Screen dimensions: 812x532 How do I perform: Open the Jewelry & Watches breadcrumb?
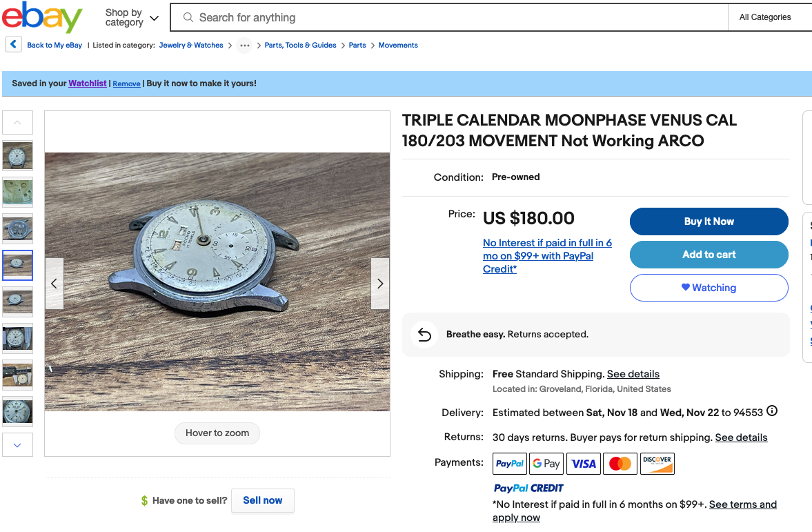click(x=191, y=46)
